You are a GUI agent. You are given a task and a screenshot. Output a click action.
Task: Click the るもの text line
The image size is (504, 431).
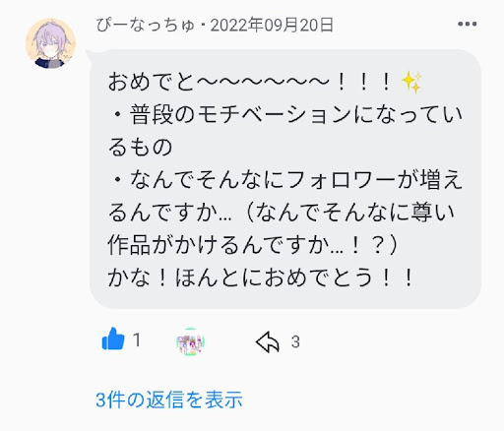(140, 147)
